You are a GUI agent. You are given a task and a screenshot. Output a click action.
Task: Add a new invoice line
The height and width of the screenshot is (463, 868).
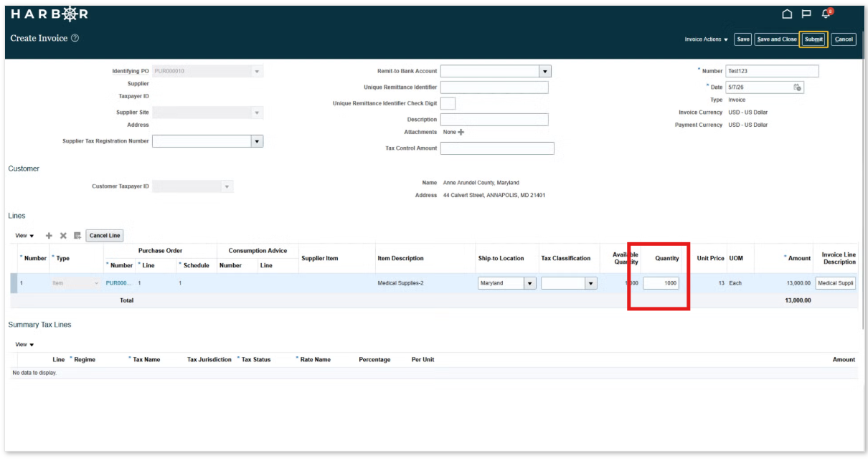(x=49, y=235)
